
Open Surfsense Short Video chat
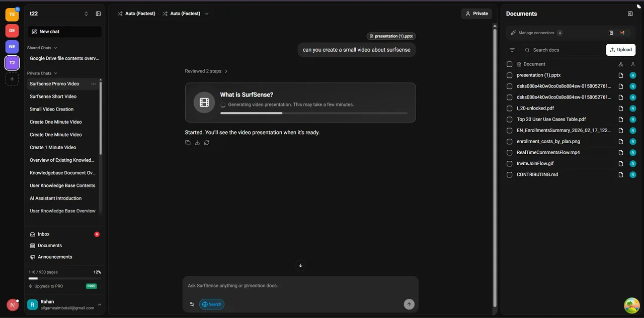pyautogui.click(x=53, y=96)
